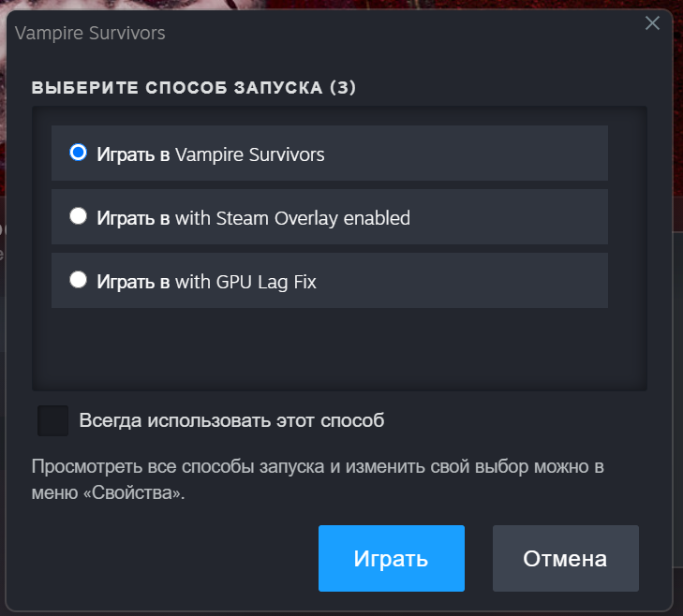
Task: Click the right end of the GPU Lag Fix option row
Action: (581, 281)
